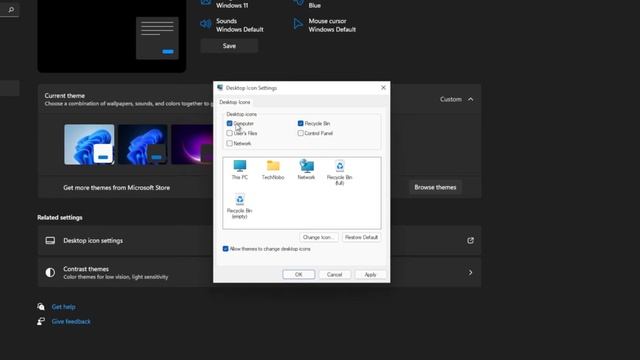Screen dimensions: 640x360
Task: Click the Apply button in dialog
Action: (x=370, y=274)
